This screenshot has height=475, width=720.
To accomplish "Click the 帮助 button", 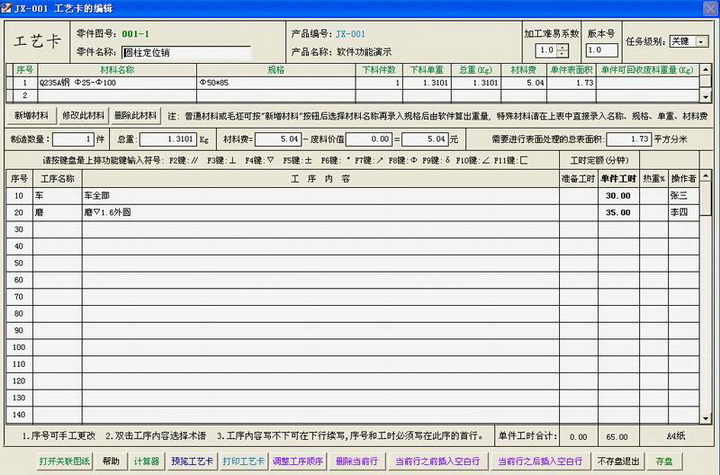I will (110, 461).
